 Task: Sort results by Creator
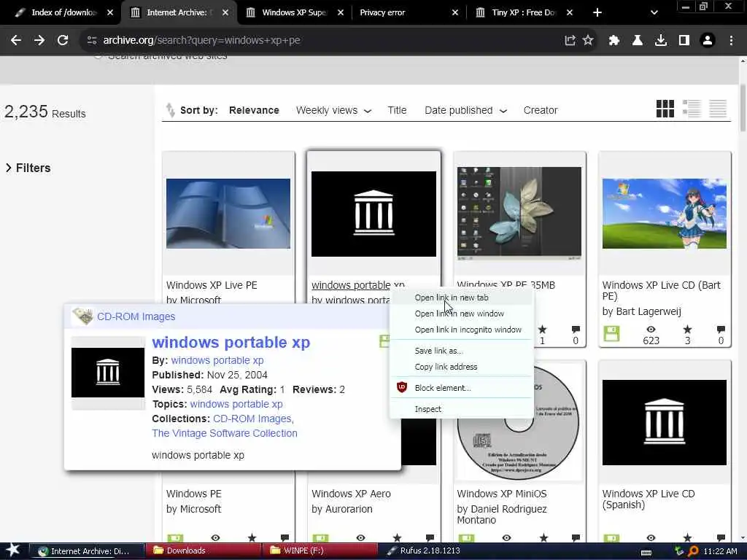coord(541,110)
